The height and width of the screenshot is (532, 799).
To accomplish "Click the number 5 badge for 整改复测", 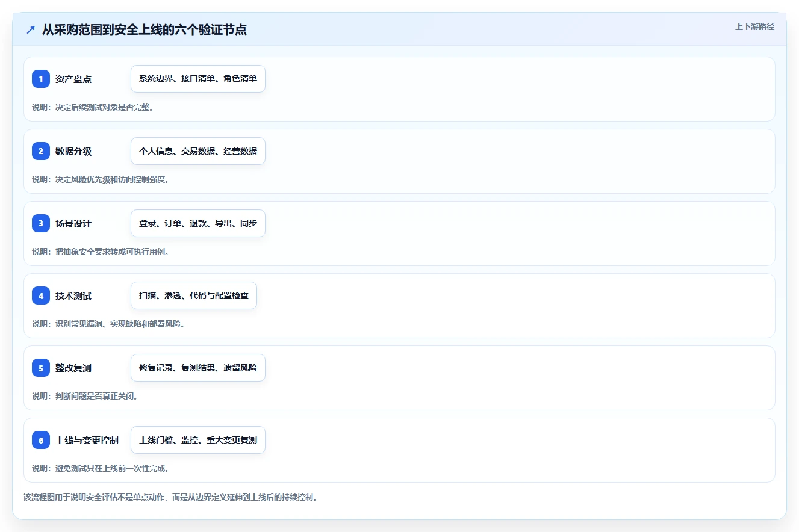I will (41, 368).
